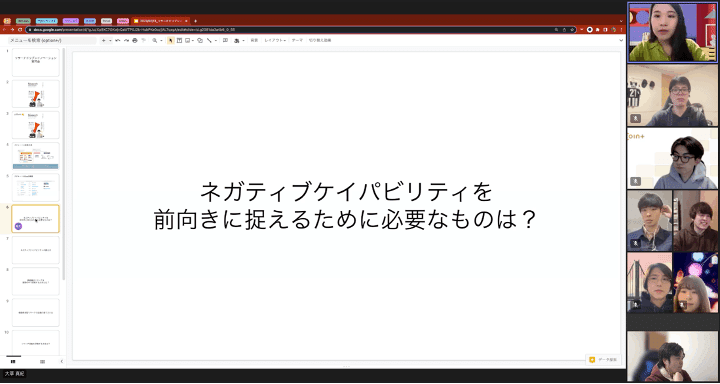
Task: Click the slide title text ネガティブケイパビリティを
Action: pos(346,192)
